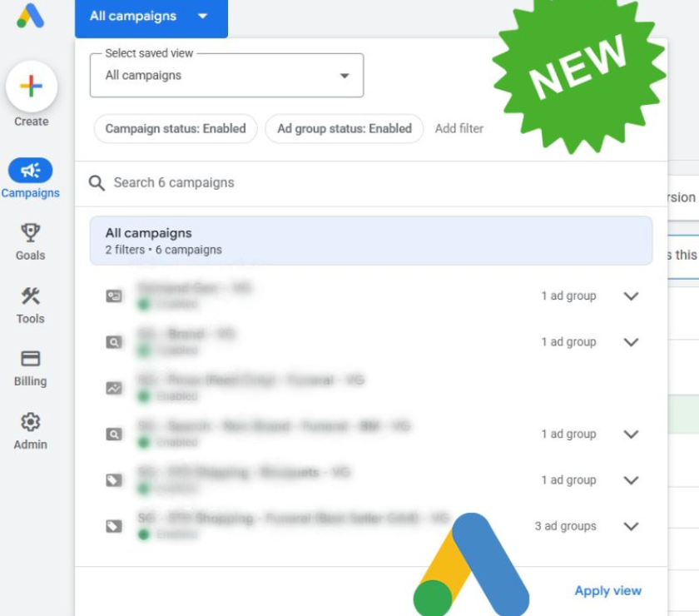Toggle Campaign status: Enabled filter chip

click(x=176, y=129)
